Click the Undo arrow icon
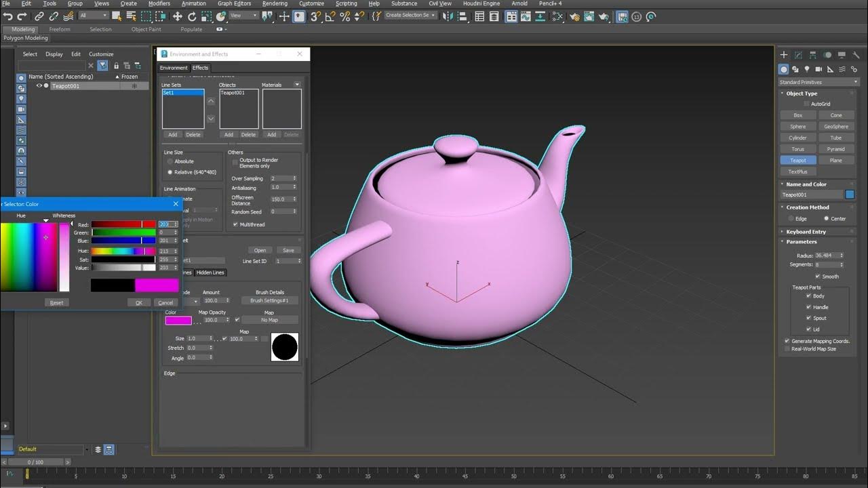Screen dimensions: 868x488 [x=9, y=16]
